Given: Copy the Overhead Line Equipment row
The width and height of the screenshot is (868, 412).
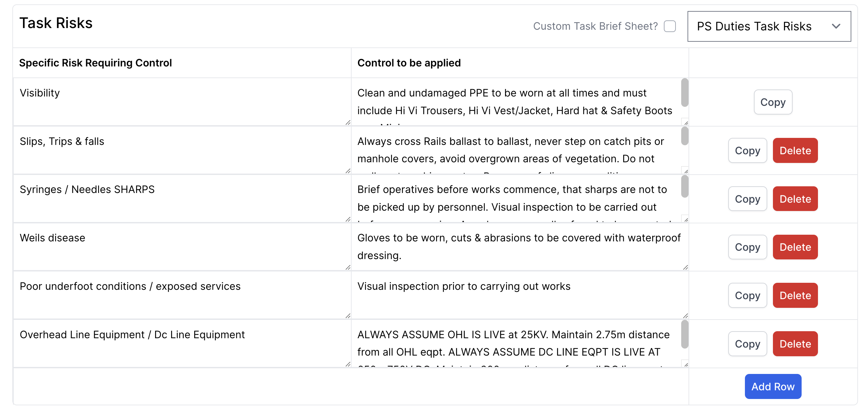Looking at the screenshot, I should [x=747, y=344].
